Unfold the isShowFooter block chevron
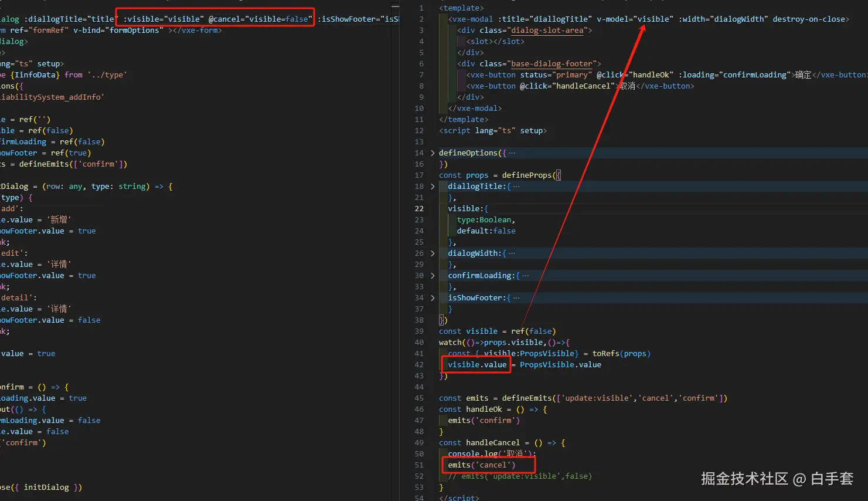This screenshot has height=501, width=868. coord(433,298)
